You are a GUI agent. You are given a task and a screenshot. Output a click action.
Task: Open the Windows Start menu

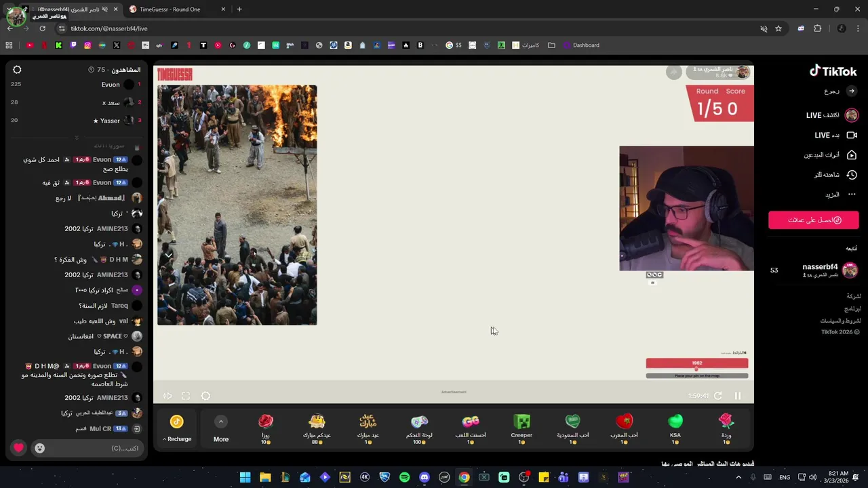click(x=245, y=477)
